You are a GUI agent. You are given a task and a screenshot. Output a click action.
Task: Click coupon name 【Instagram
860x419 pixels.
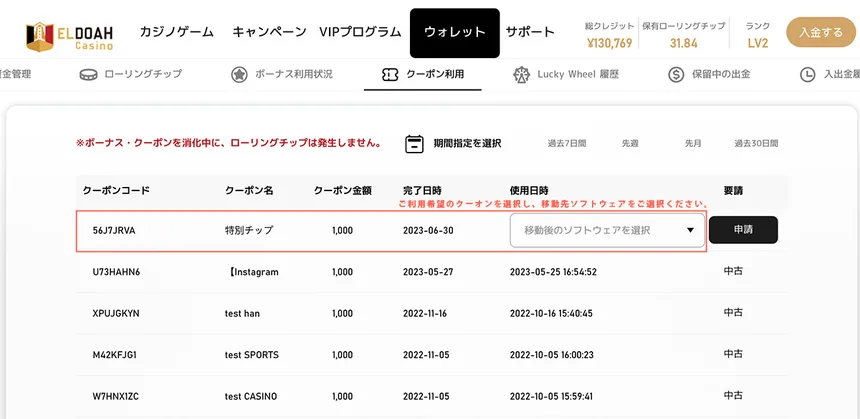click(252, 272)
